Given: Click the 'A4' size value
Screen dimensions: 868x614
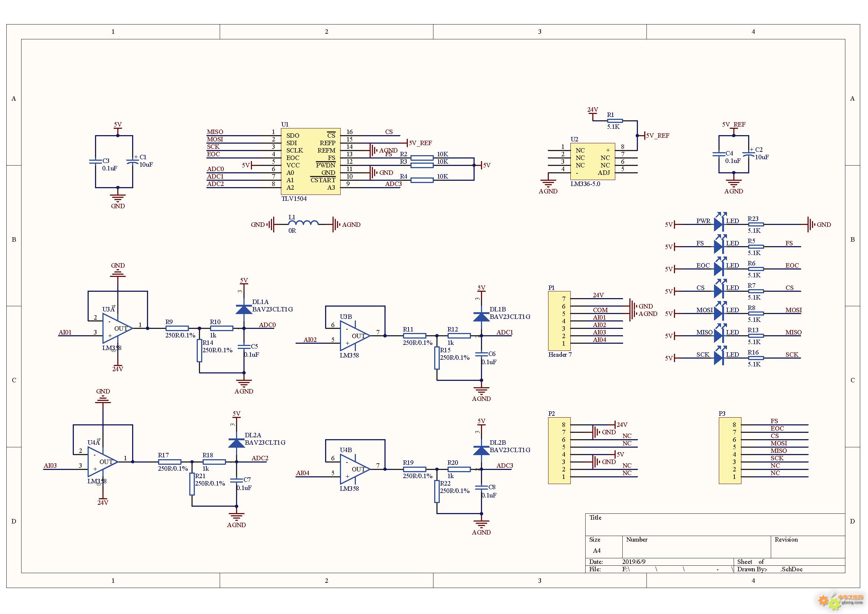Looking at the screenshot, I should (597, 551).
